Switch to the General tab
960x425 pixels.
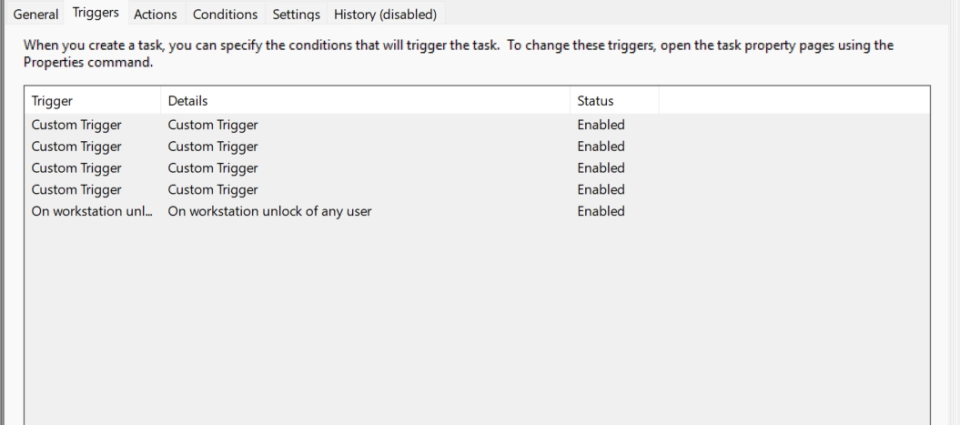(36, 14)
